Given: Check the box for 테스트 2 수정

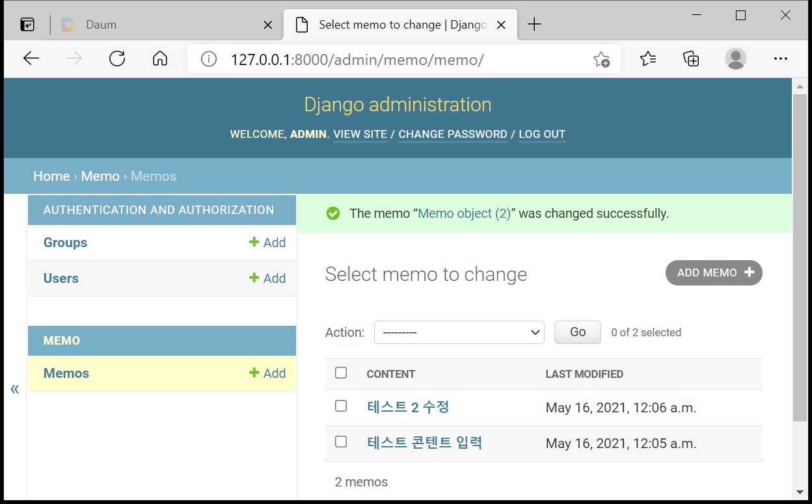Looking at the screenshot, I should pyautogui.click(x=341, y=406).
